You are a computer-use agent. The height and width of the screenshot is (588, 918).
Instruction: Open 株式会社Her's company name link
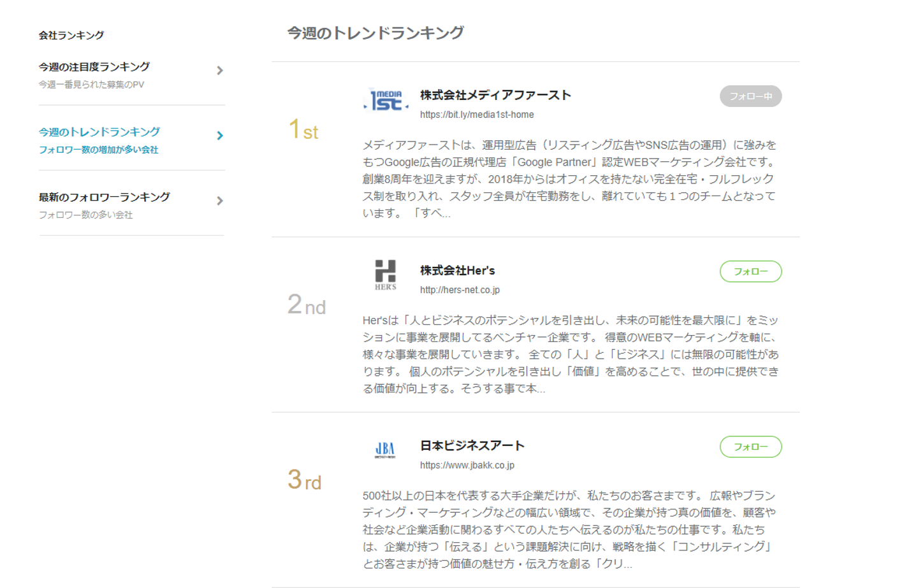[x=457, y=271]
